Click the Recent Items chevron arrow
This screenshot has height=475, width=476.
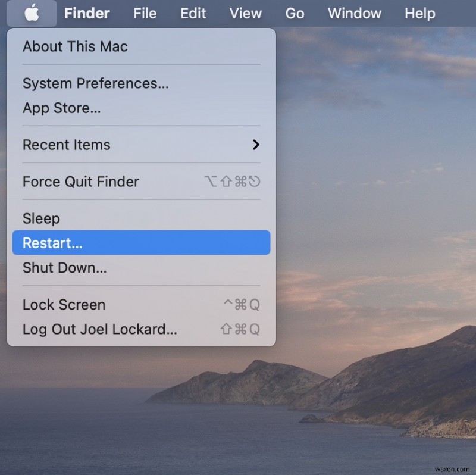pyautogui.click(x=256, y=145)
